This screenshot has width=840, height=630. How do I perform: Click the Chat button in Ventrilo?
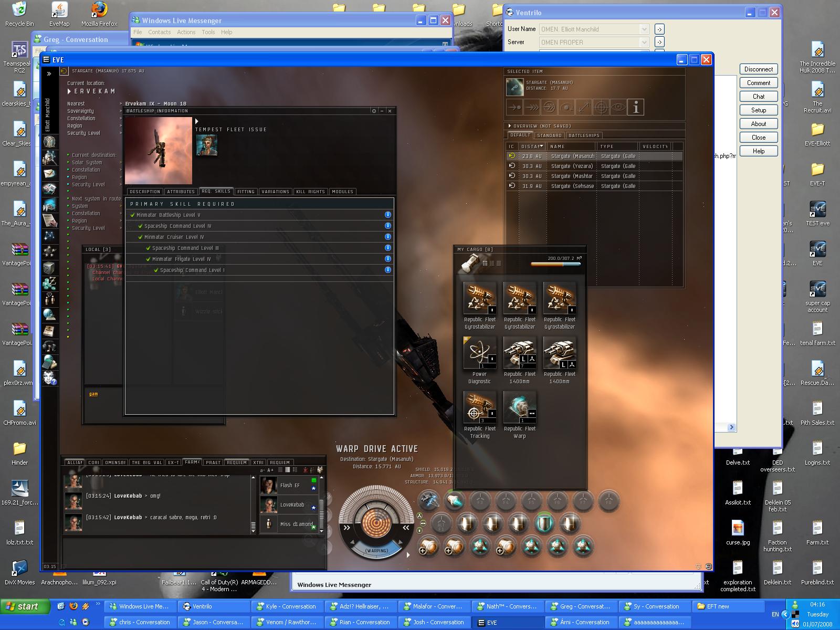tap(759, 97)
